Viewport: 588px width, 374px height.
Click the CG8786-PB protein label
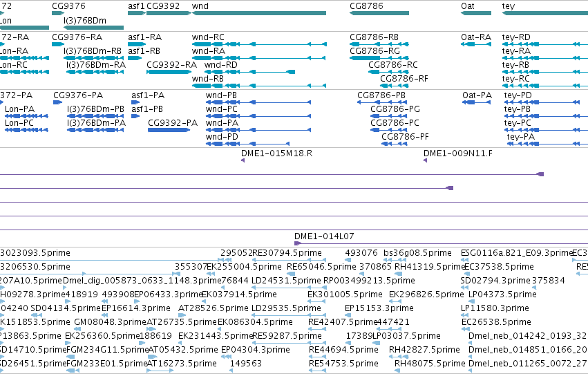pyautogui.click(x=381, y=95)
